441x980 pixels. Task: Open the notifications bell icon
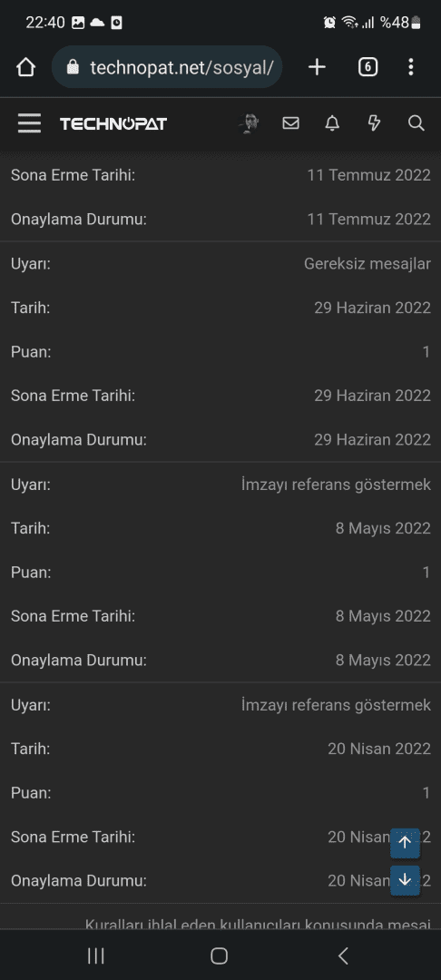pyautogui.click(x=332, y=123)
